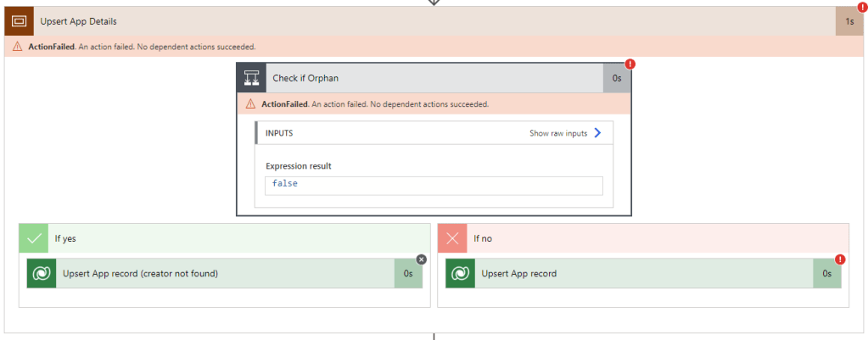Expand raw inputs using the blue chevron arrow
Screen dimensions: 868x340
click(x=597, y=133)
